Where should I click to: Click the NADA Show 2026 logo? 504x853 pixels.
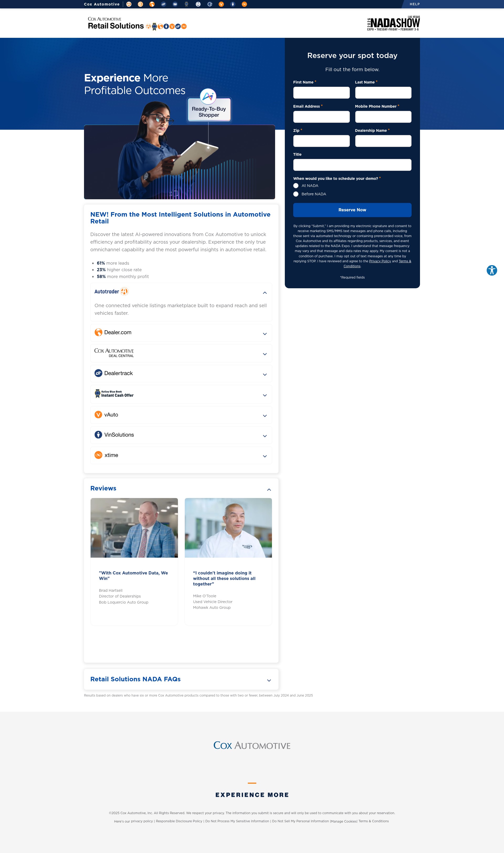pos(393,23)
